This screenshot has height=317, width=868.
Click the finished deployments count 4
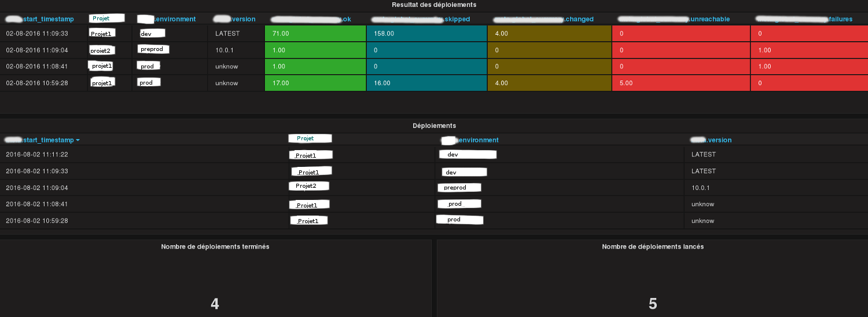coord(215,304)
